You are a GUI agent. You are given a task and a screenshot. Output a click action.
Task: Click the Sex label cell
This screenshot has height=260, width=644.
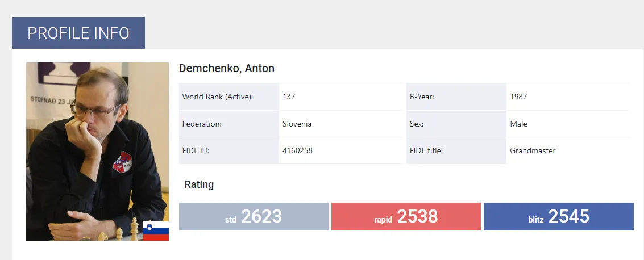click(417, 124)
